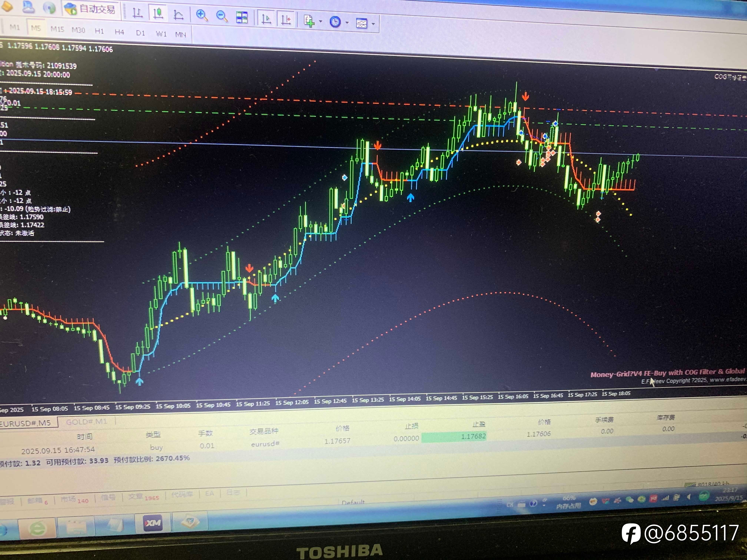Click the CH language indicator in taskbar
747x560 pixels.
tap(510, 505)
